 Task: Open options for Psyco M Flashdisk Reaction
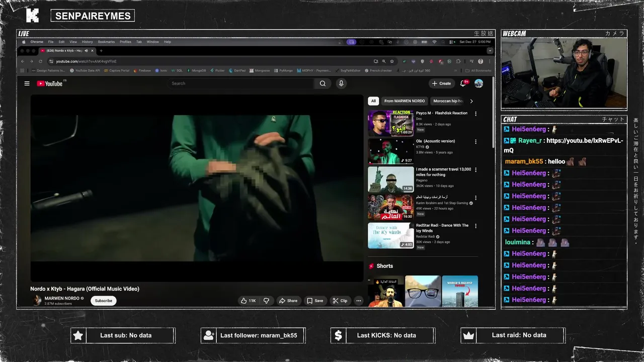(475, 114)
